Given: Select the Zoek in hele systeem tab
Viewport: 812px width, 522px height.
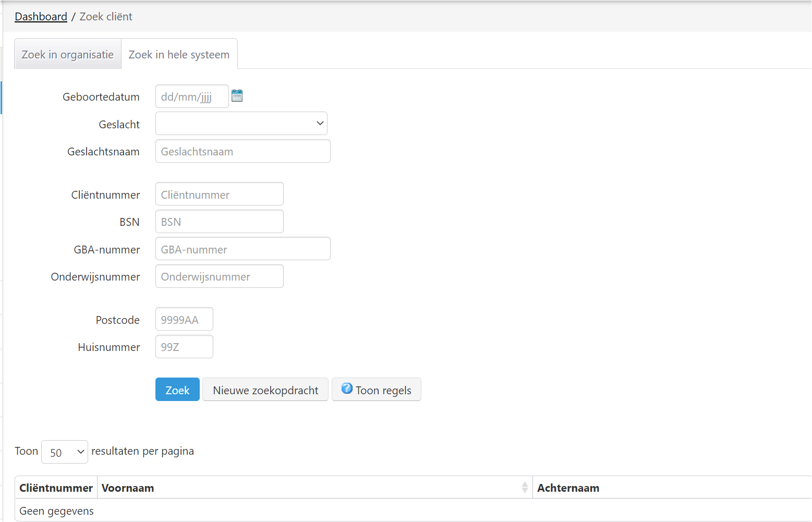Looking at the screenshot, I should tap(179, 54).
